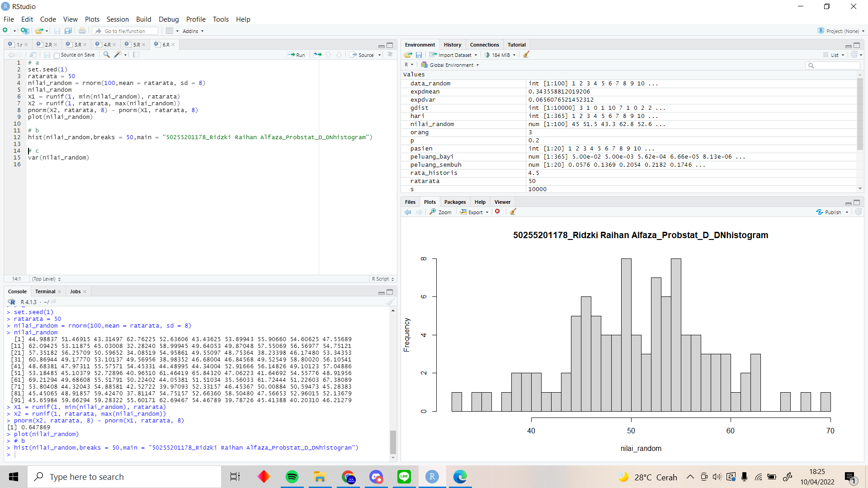Expand the Source button dropdown arrow

[379, 55]
